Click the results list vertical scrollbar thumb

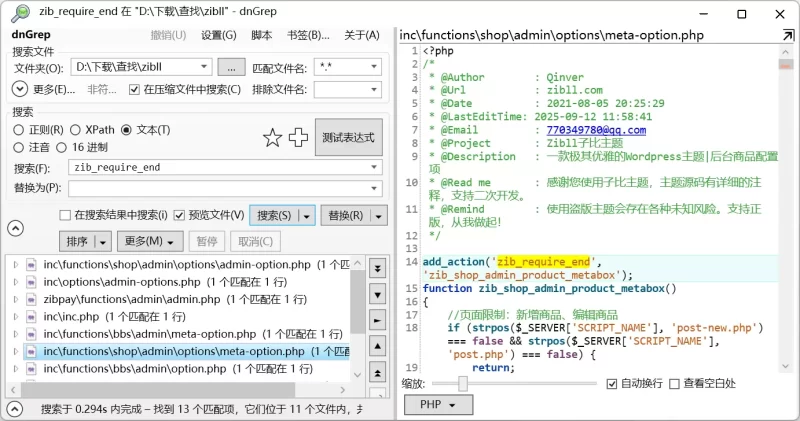(358, 302)
